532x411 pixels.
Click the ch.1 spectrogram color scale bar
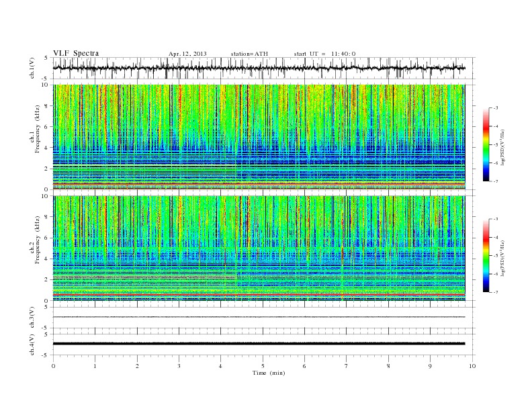(x=486, y=144)
